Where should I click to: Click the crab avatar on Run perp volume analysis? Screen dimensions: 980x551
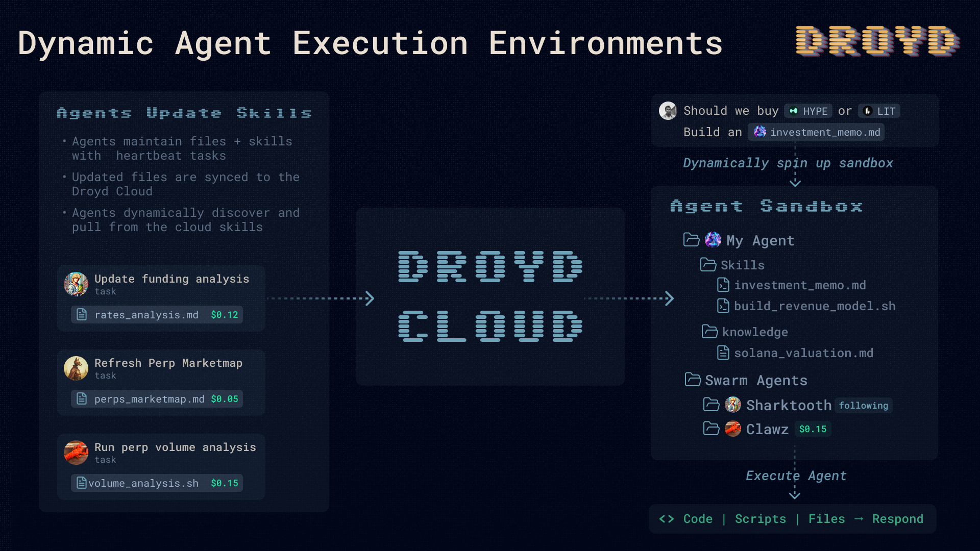(76, 453)
